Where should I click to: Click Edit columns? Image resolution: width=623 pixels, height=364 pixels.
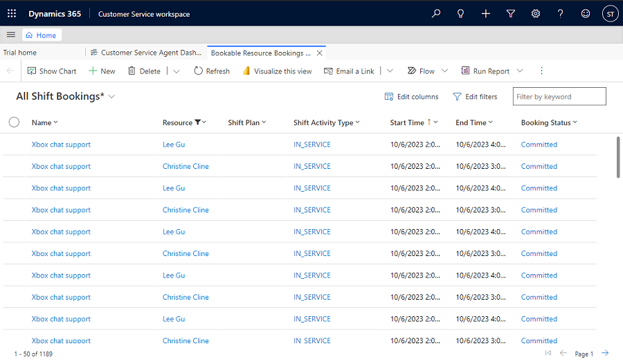point(411,97)
